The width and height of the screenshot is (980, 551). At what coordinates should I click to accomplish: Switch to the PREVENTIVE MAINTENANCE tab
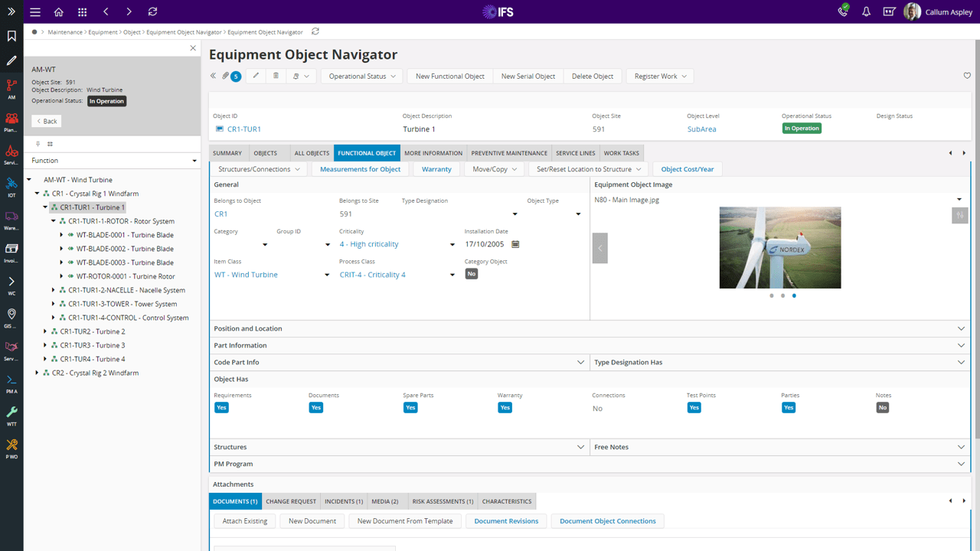[x=508, y=152]
